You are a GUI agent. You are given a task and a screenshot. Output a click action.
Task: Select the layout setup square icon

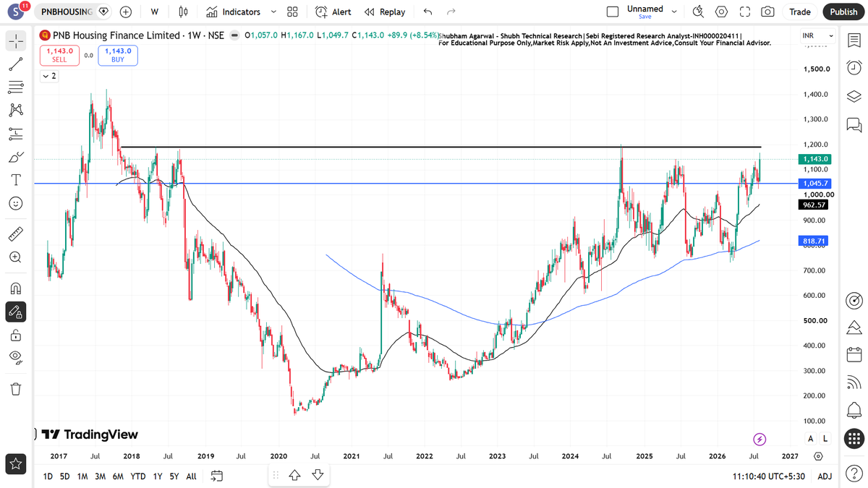613,12
